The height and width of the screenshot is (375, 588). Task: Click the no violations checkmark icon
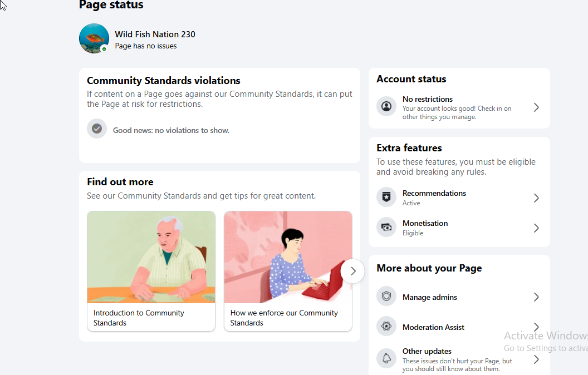[x=97, y=129]
